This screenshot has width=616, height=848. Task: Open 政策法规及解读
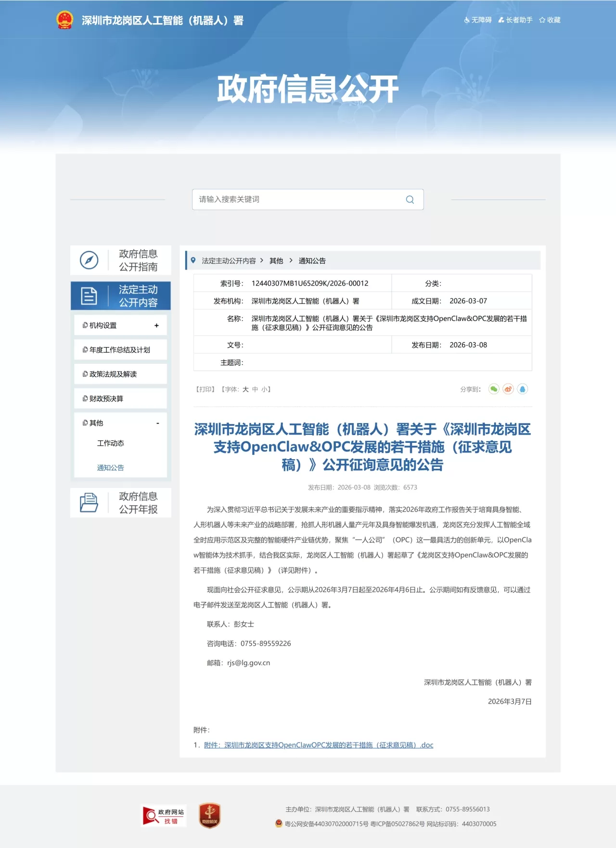coord(113,374)
